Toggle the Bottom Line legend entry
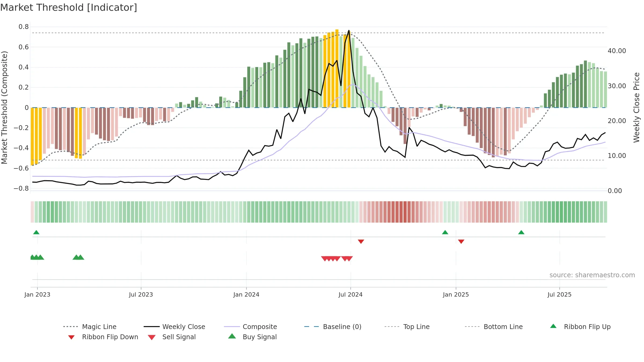This screenshot has width=644, height=362. pos(494,327)
